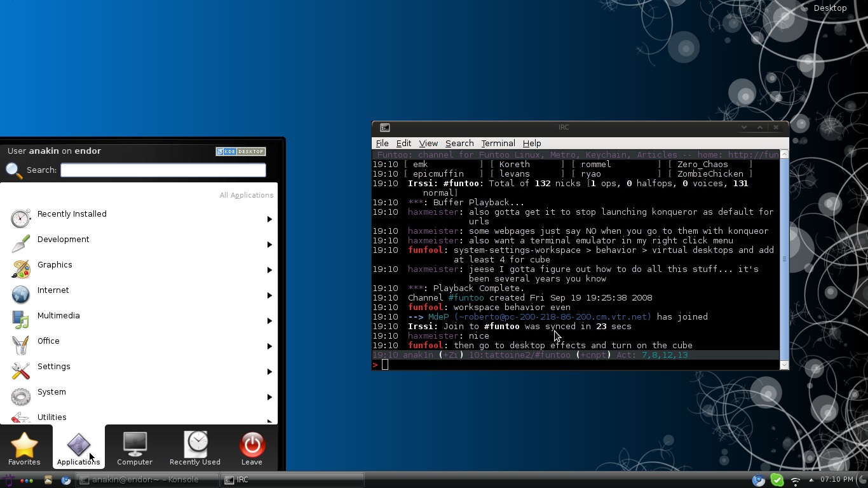Screen dimensions: 868x488
Task: Switch to anakin@endor Konsole taskbar button
Action: pos(147,480)
